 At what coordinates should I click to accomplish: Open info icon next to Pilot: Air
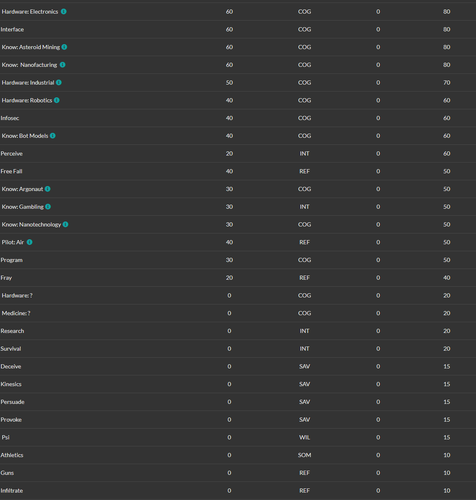pyautogui.click(x=29, y=242)
